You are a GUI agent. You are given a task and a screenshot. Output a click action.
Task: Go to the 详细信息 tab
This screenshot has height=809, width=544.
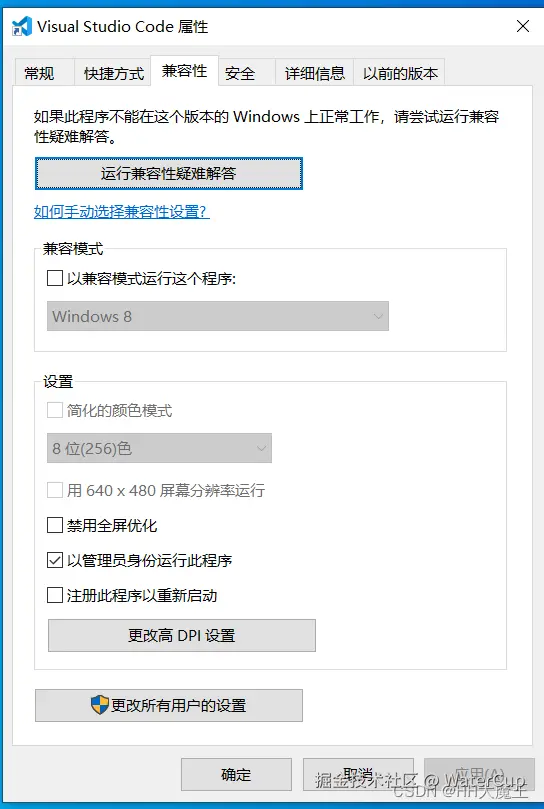[314, 73]
